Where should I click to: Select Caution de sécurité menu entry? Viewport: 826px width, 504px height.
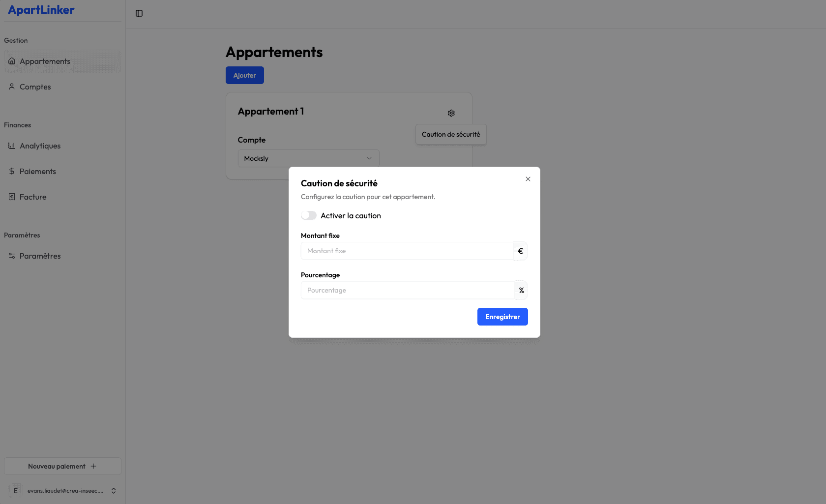451,134
